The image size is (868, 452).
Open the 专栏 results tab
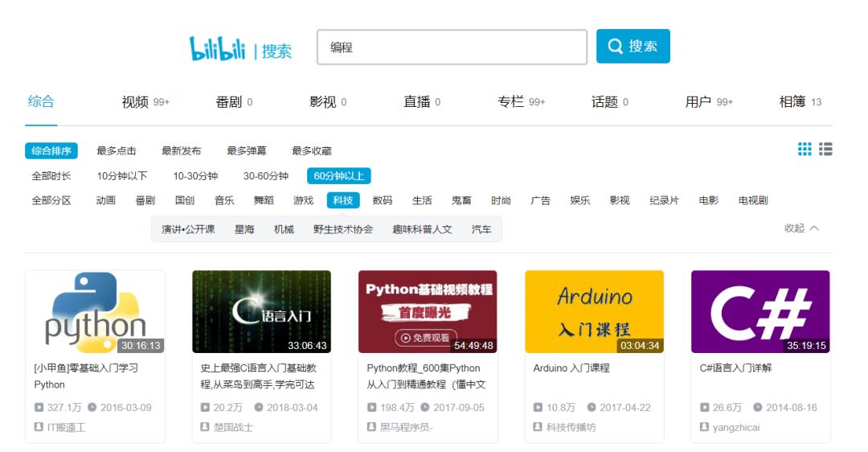point(521,102)
